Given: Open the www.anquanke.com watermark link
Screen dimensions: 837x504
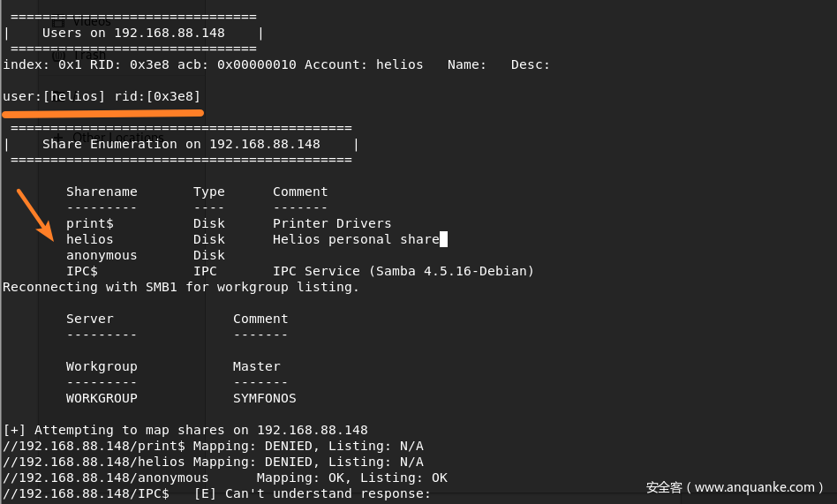Looking at the screenshot, I should tap(735, 487).
